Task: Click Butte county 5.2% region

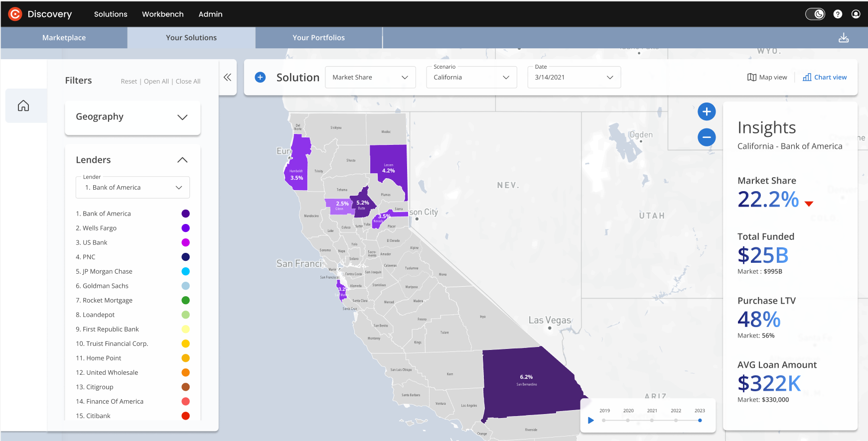Action: click(x=362, y=203)
